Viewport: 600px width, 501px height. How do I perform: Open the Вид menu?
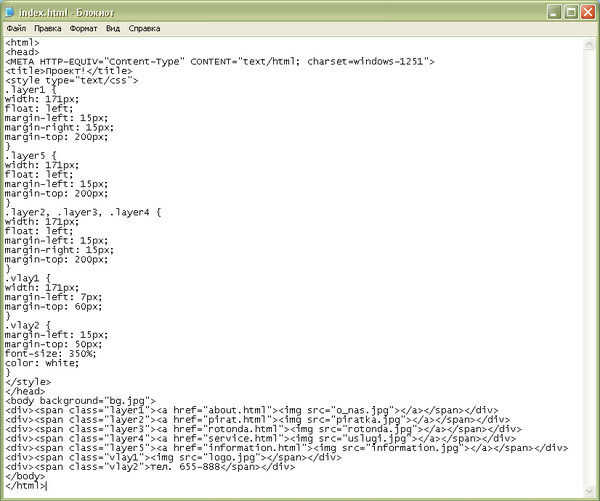click(x=114, y=29)
